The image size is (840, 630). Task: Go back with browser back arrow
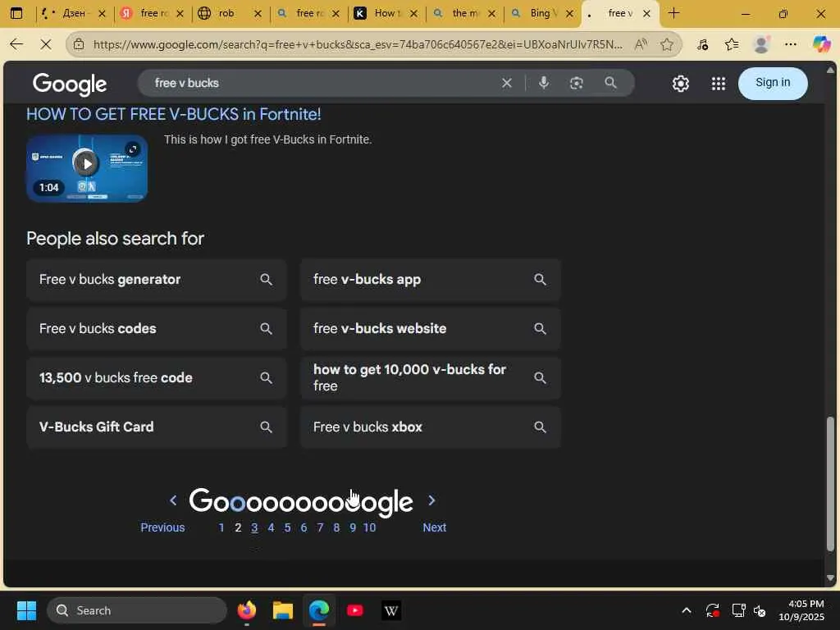tap(16, 44)
